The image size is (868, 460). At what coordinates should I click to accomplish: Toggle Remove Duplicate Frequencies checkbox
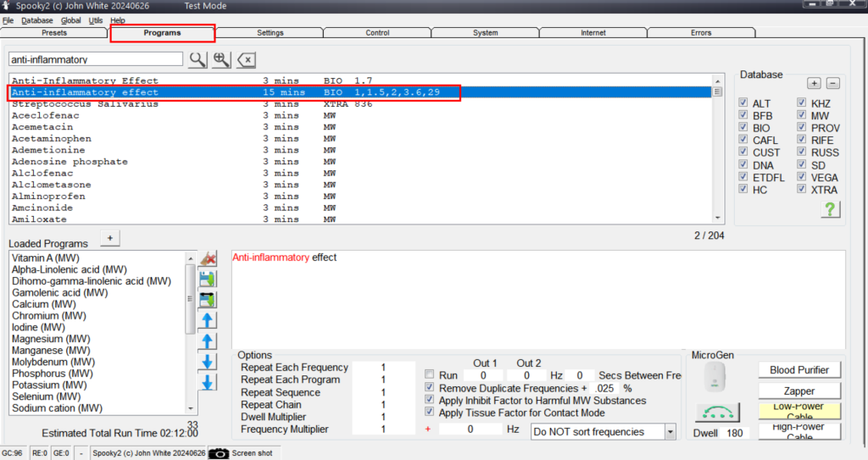(430, 388)
